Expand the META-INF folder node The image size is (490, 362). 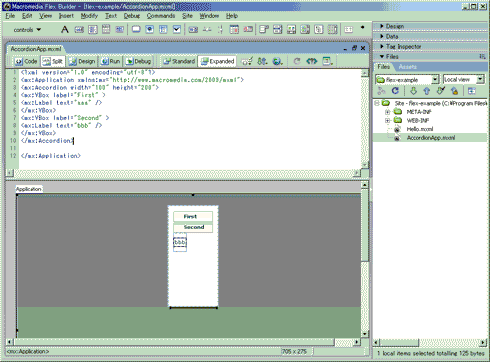[387, 112]
